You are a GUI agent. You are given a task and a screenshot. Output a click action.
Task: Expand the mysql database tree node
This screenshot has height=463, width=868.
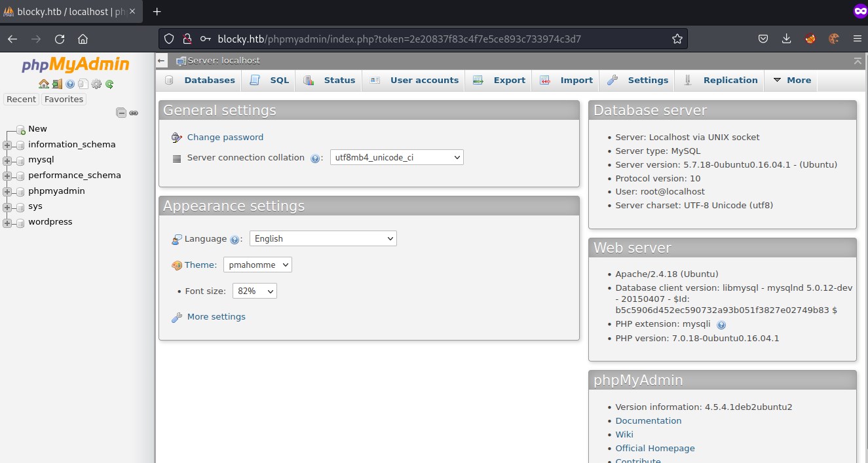pyautogui.click(x=7, y=161)
